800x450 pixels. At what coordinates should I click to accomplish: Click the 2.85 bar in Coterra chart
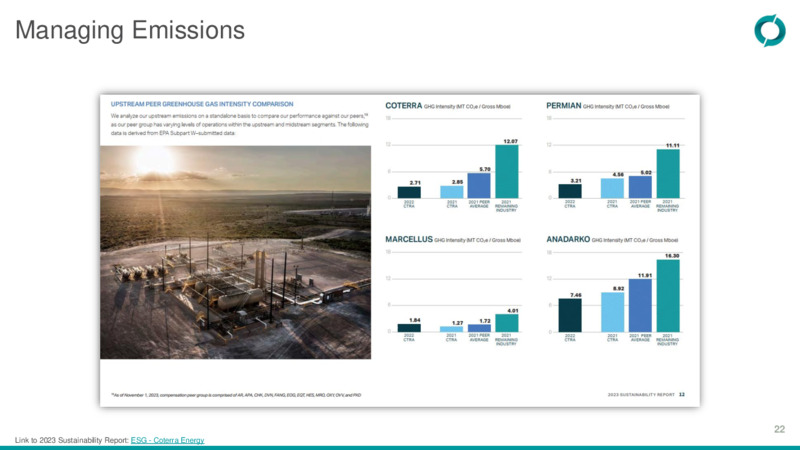[x=452, y=192]
